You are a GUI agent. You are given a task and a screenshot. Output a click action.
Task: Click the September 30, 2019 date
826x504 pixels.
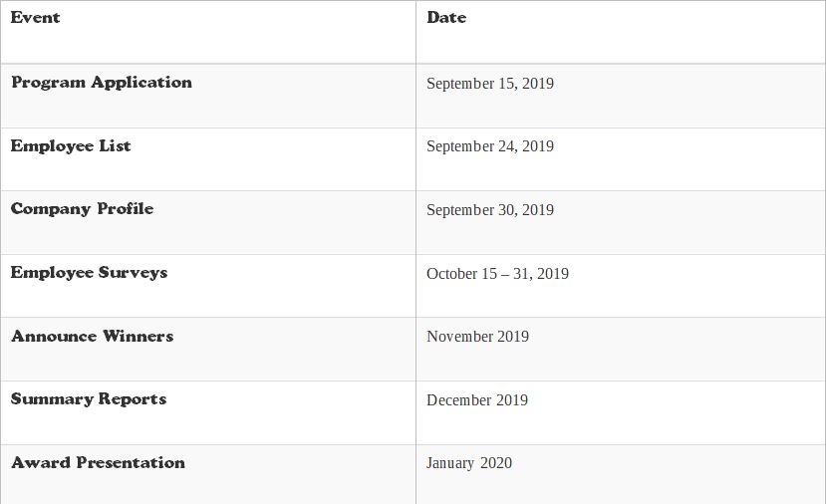[490, 210]
